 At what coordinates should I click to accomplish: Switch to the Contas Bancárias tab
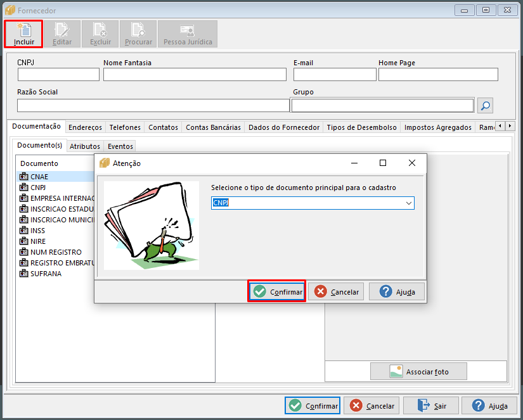[x=213, y=127]
